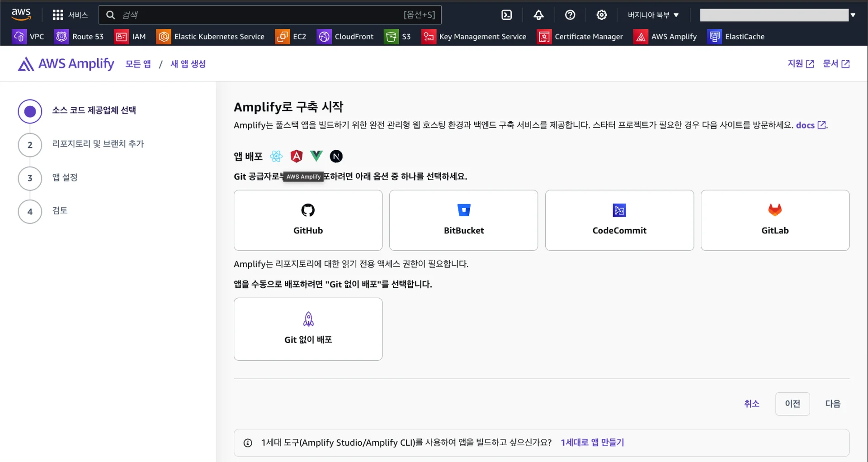Click the 이전 button
Viewport: 868px width, 462px height.
(x=792, y=404)
